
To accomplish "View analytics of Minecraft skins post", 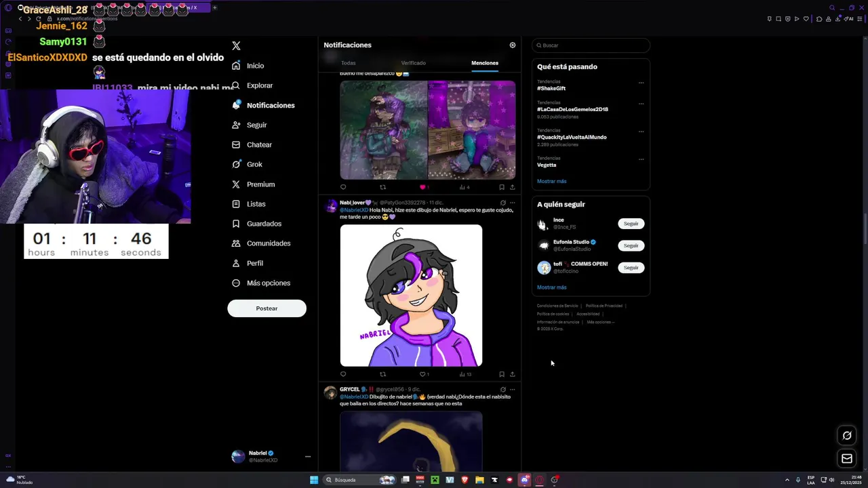I will tap(464, 187).
